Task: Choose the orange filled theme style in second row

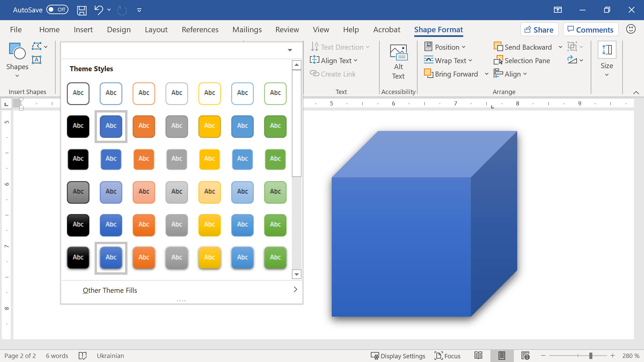Action: [x=144, y=126]
